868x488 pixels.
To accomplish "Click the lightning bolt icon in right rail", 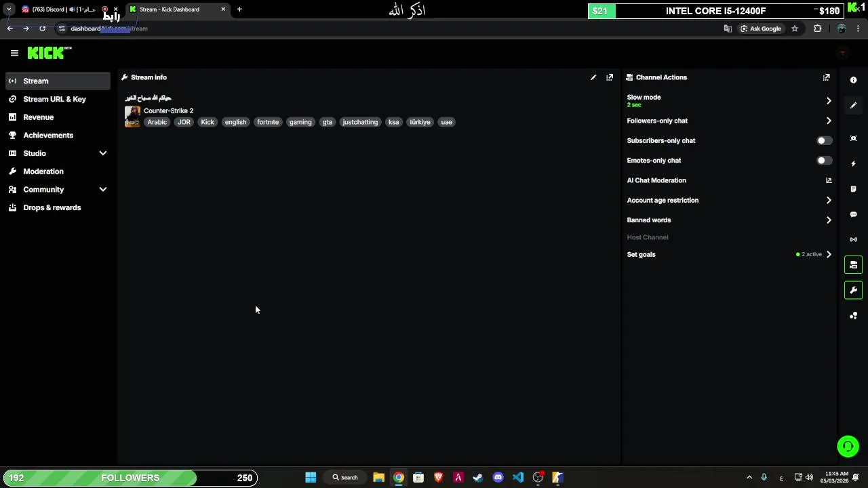I will (x=854, y=163).
